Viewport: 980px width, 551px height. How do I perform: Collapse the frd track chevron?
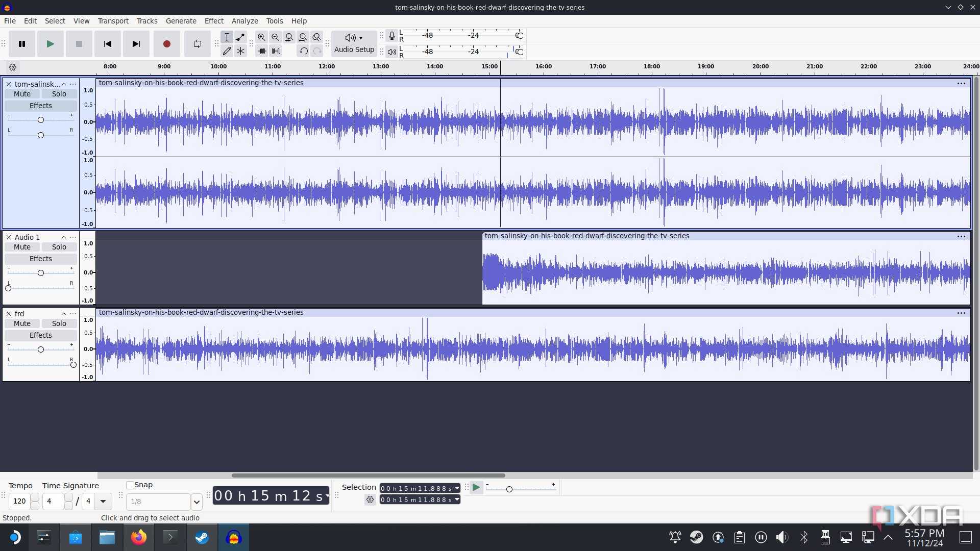64,314
